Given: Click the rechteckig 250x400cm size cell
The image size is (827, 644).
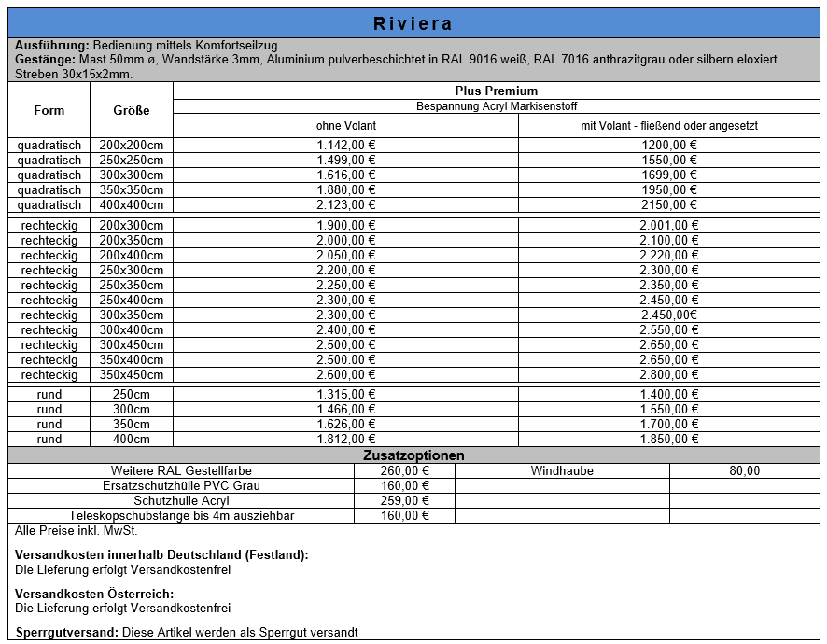Looking at the screenshot, I should 133,301.
